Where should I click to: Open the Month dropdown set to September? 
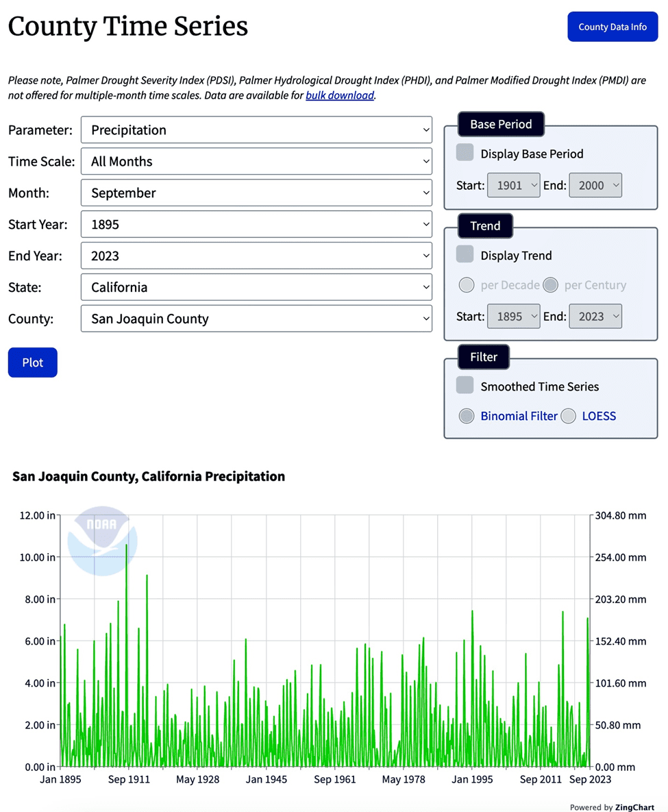[256, 193]
